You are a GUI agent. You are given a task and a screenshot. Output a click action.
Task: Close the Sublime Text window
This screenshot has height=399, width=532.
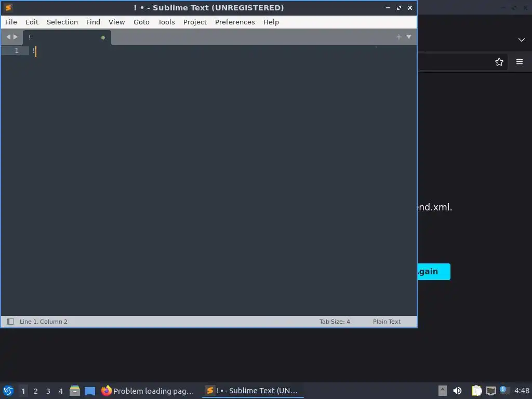pyautogui.click(x=410, y=7)
